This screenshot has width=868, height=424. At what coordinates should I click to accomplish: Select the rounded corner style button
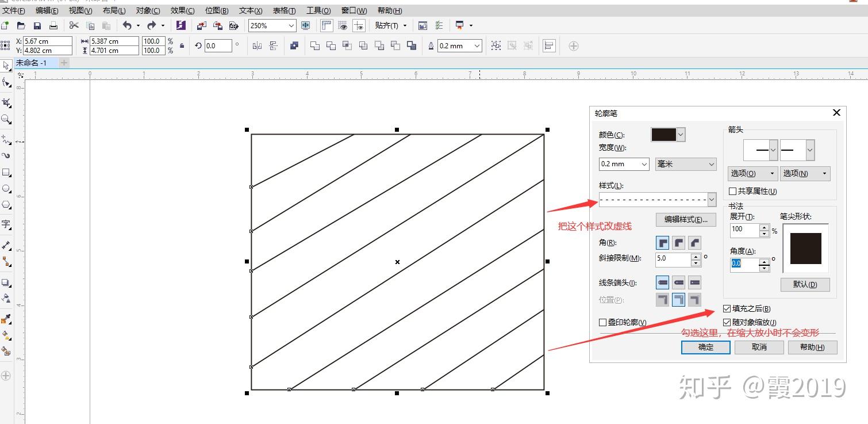679,243
